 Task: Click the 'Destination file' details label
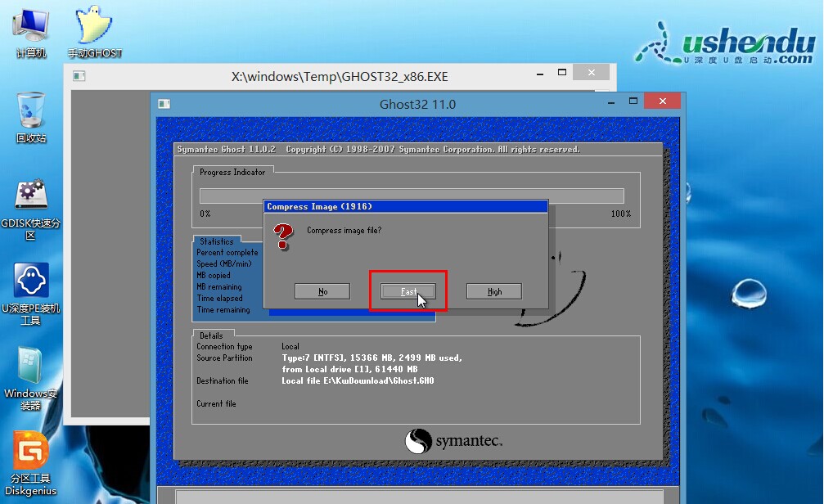point(223,381)
